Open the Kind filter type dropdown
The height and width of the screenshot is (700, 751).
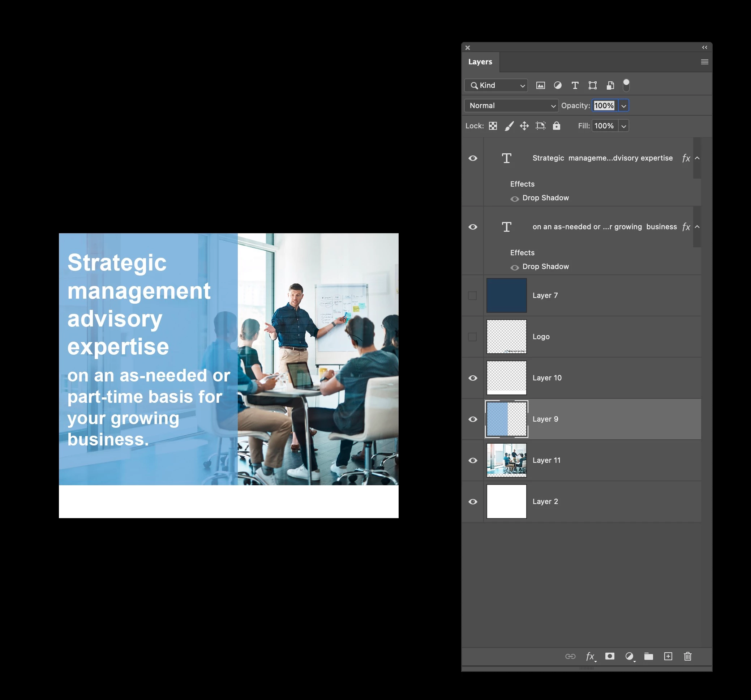point(495,85)
